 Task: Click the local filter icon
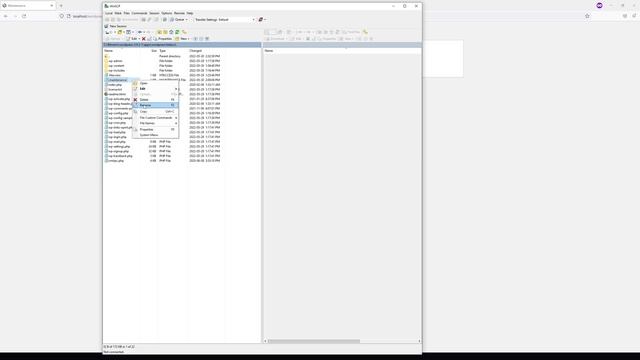click(x=129, y=32)
